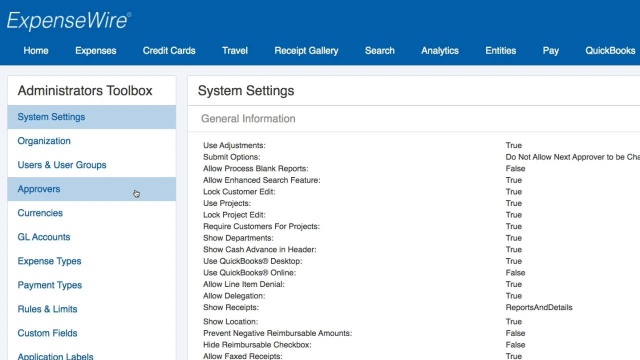Click the 'Use Projects:' label
Image resolution: width=640 pixels, height=360 pixels.
(227, 203)
